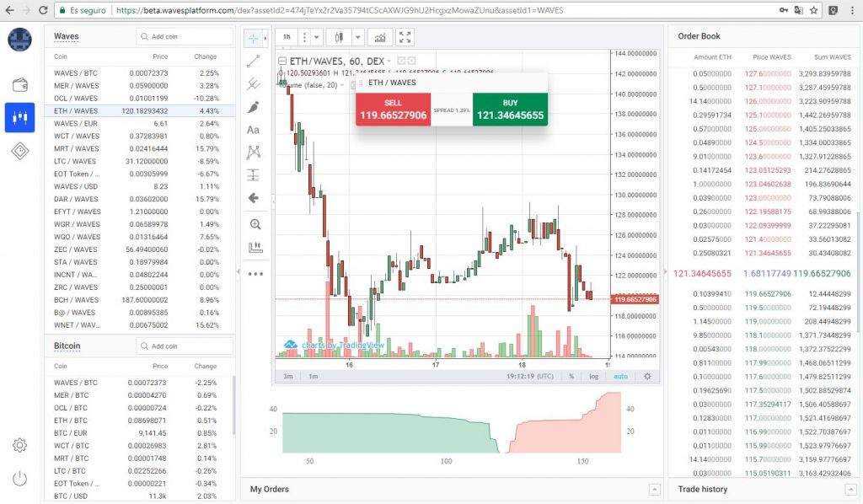The height and width of the screenshot is (504, 863).
Task: Open the DEX trading section icon
Action: click(20, 117)
